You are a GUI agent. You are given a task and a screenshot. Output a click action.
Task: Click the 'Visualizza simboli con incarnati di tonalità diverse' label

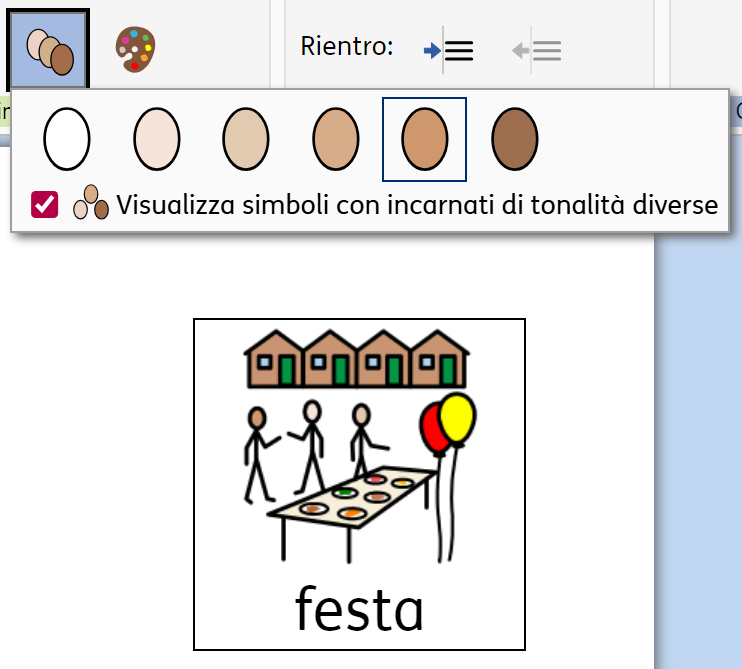[417, 205]
